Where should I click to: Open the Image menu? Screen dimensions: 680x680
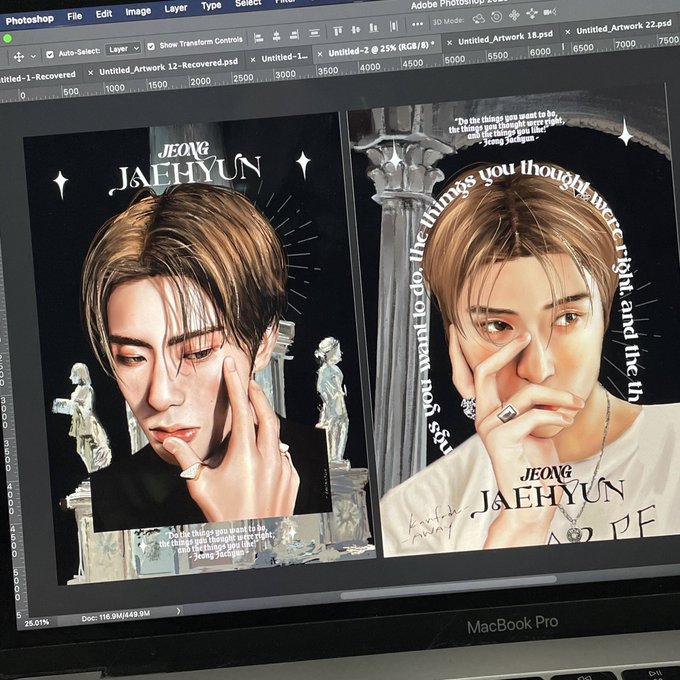coord(138,11)
